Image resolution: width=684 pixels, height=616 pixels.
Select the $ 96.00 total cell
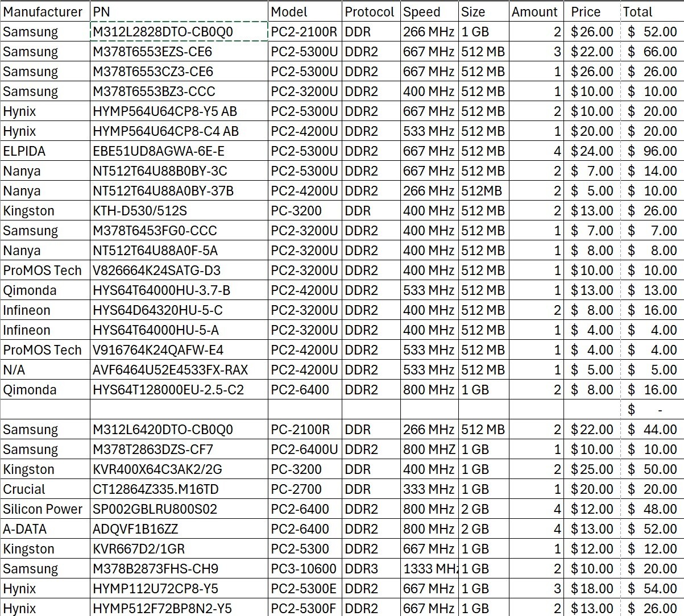tap(652, 151)
